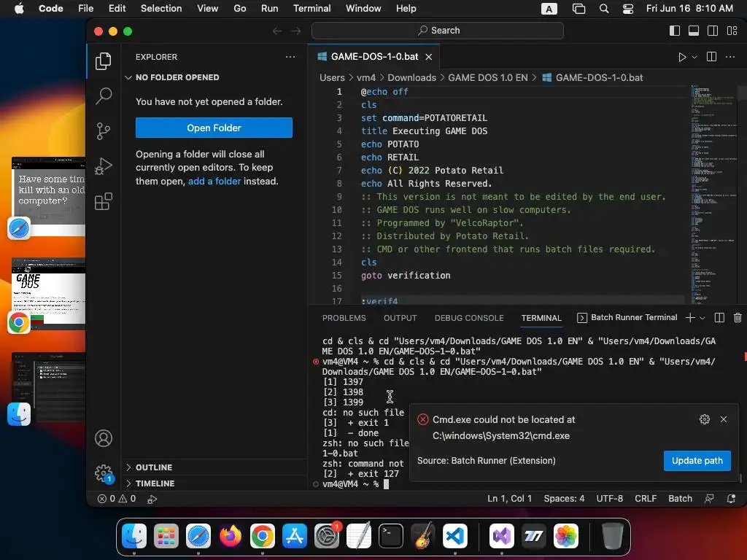
Task: Customize layout icon in title bar
Action: pyautogui.click(x=732, y=31)
